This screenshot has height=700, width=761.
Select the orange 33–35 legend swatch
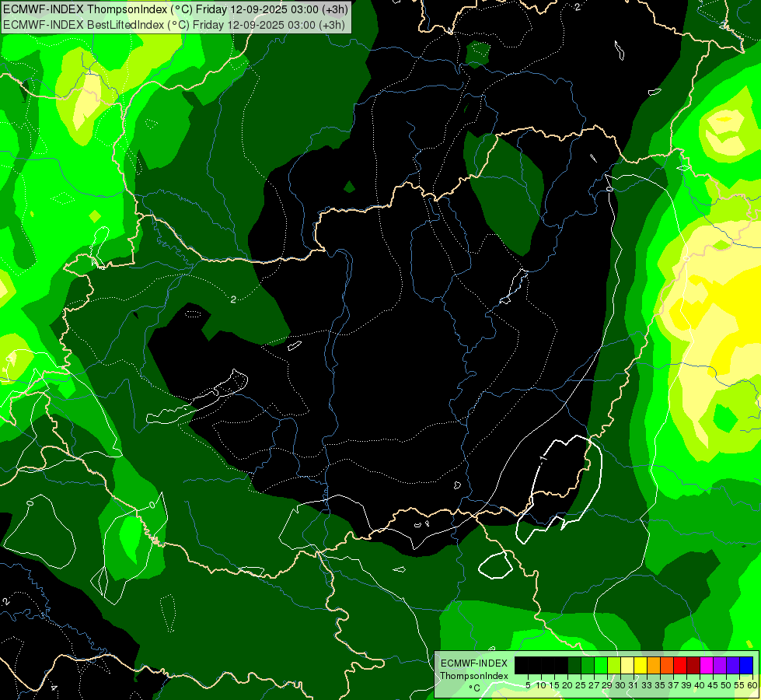tap(654, 665)
